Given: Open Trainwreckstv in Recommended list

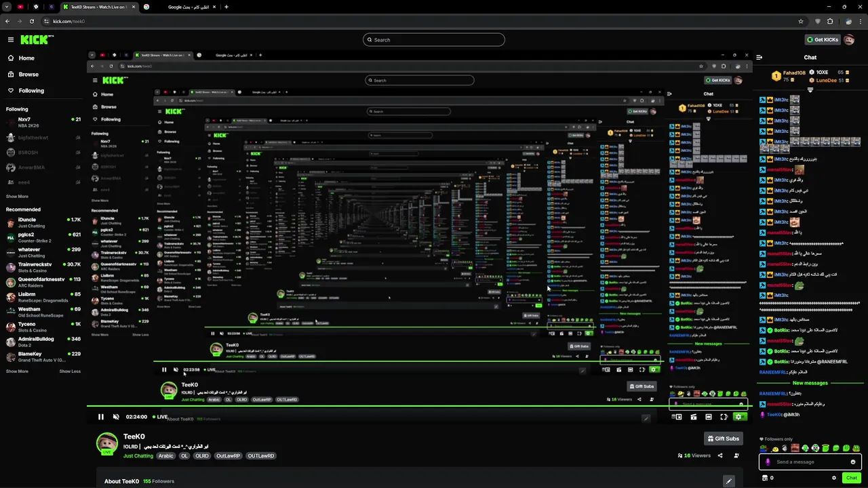Looking at the screenshot, I should pos(43,267).
